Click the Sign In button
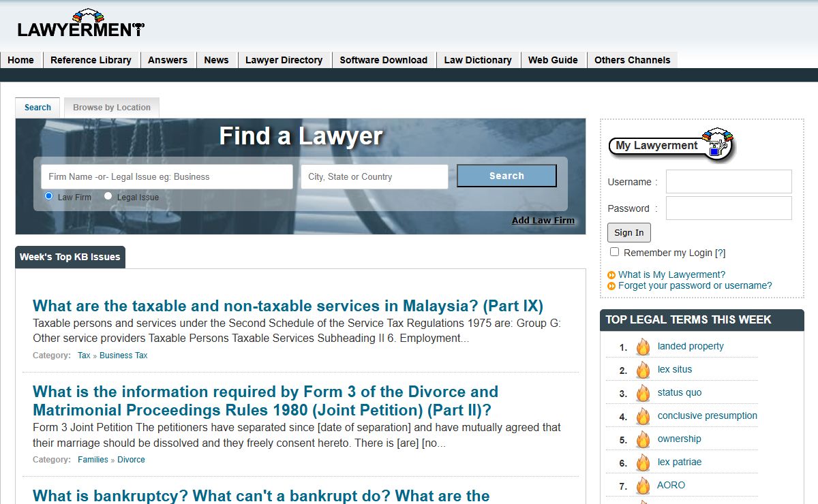 [x=628, y=232]
